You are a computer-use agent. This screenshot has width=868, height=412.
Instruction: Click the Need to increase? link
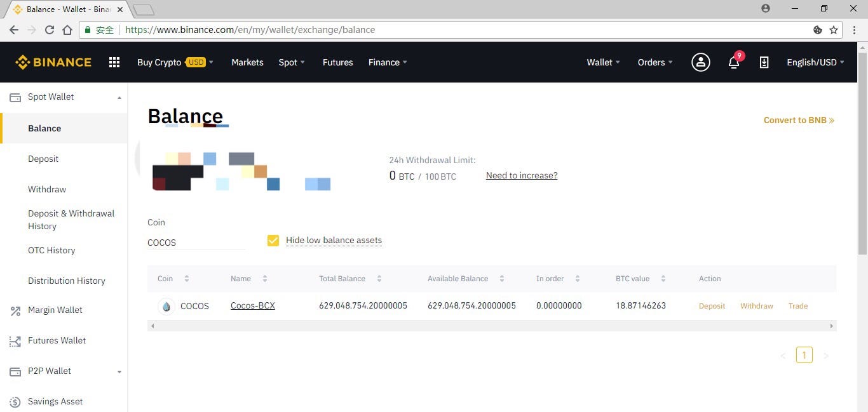(x=522, y=175)
